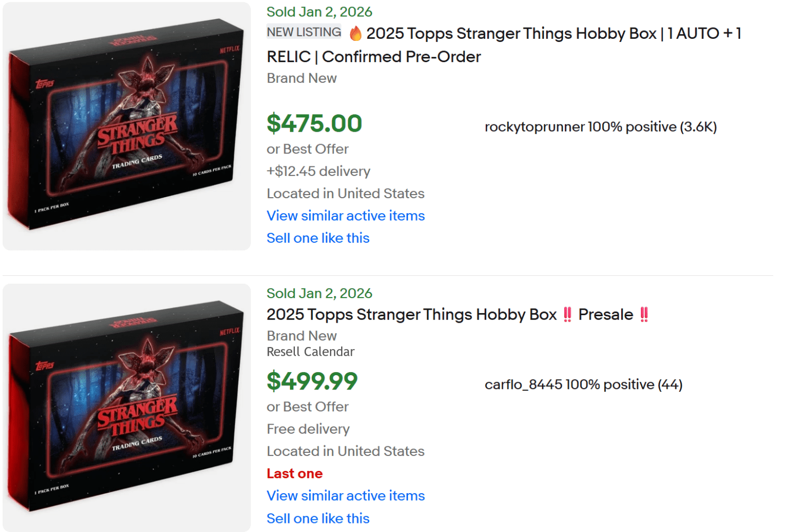Click the Resell Calendar label
The width and height of the screenshot is (797, 532).
pyautogui.click(x=310, y=351)
